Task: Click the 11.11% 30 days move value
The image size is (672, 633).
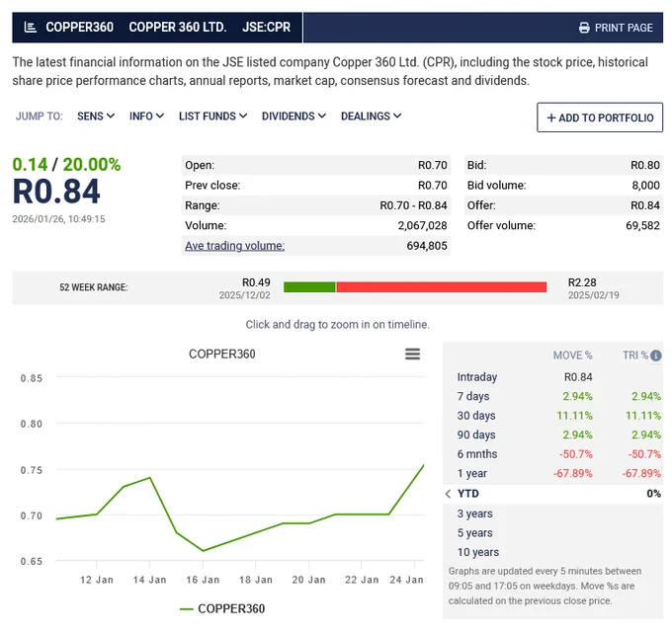Action: point(574,416)
